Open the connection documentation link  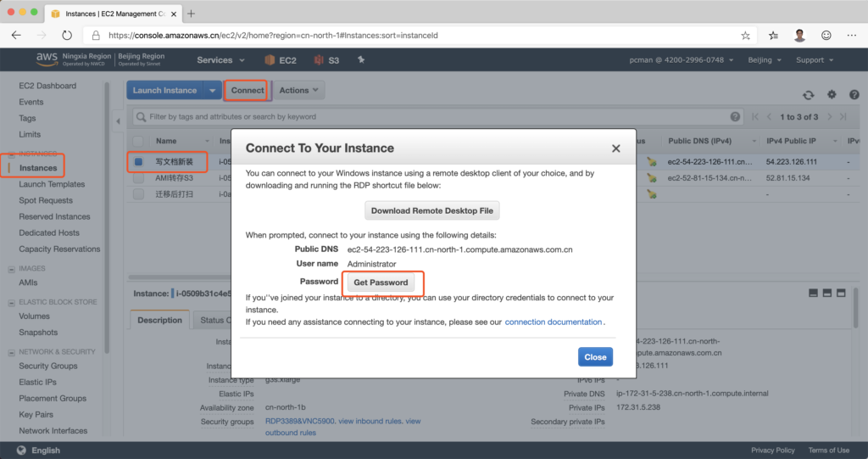pyautogui.click(x=553, y=322)
